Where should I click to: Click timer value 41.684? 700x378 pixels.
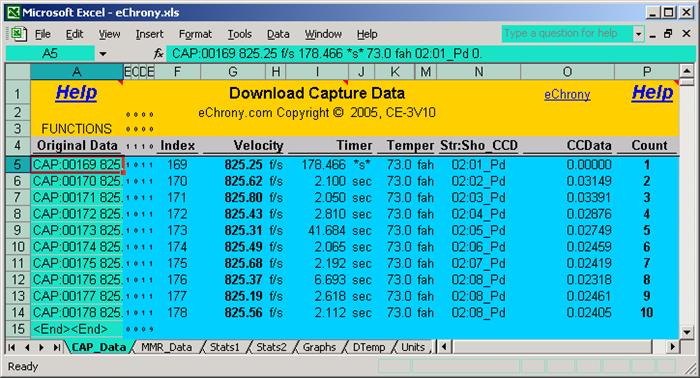327,230
